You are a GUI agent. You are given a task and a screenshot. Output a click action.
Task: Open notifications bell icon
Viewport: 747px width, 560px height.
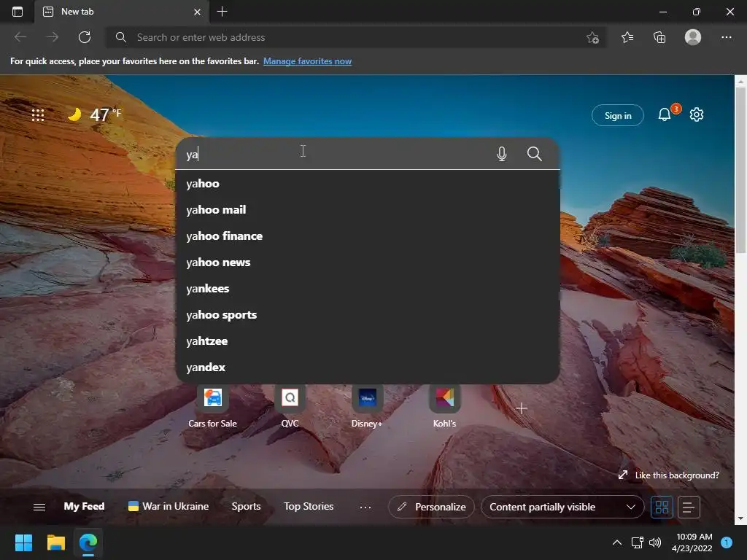tap(665, 114)
